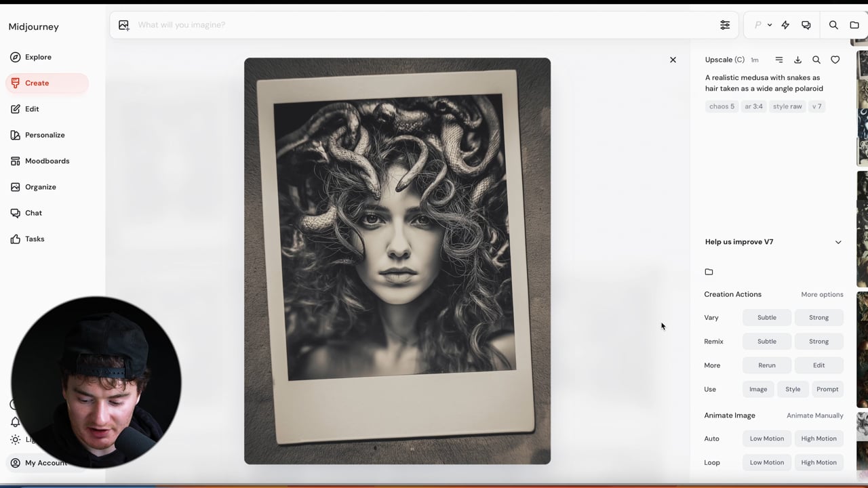Image resolution: width=868 pixels, height=488 pixels.
Task: Click Remix Subtle button
Action: tap(767, 342)
